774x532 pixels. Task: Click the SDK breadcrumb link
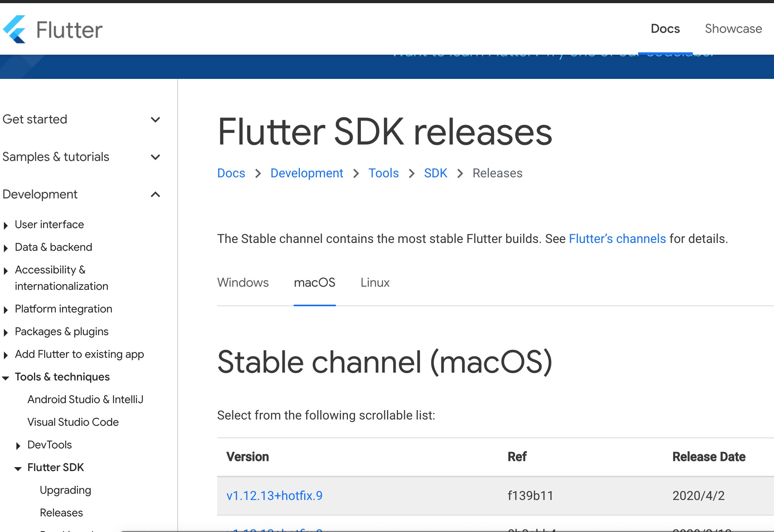tap(435, 173)
